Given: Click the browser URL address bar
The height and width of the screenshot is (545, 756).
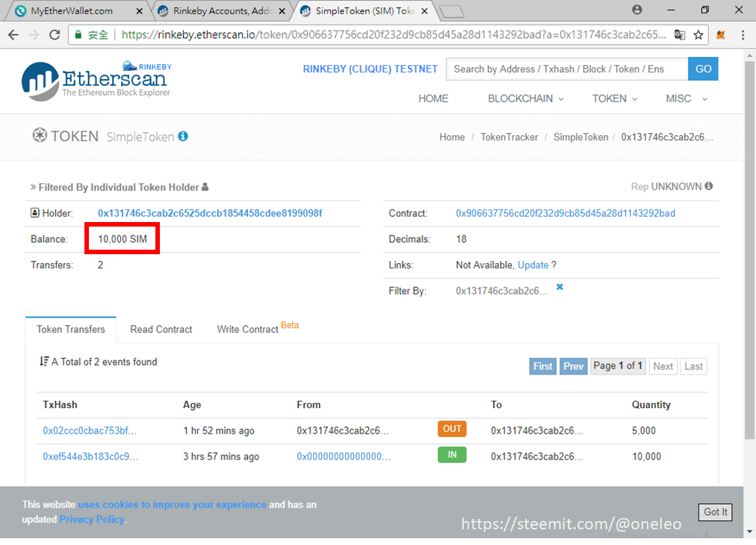Looking at the screenshot, I should coord(393,34).
